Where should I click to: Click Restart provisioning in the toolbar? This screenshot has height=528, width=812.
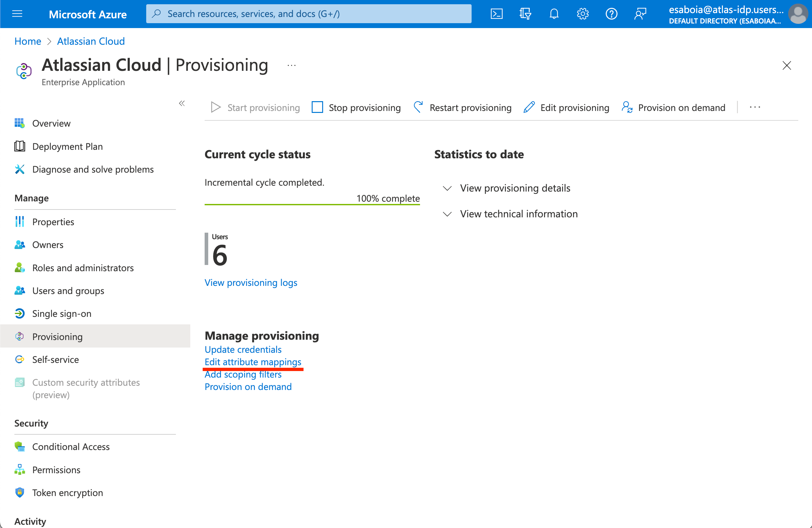[x=462, y=107]
